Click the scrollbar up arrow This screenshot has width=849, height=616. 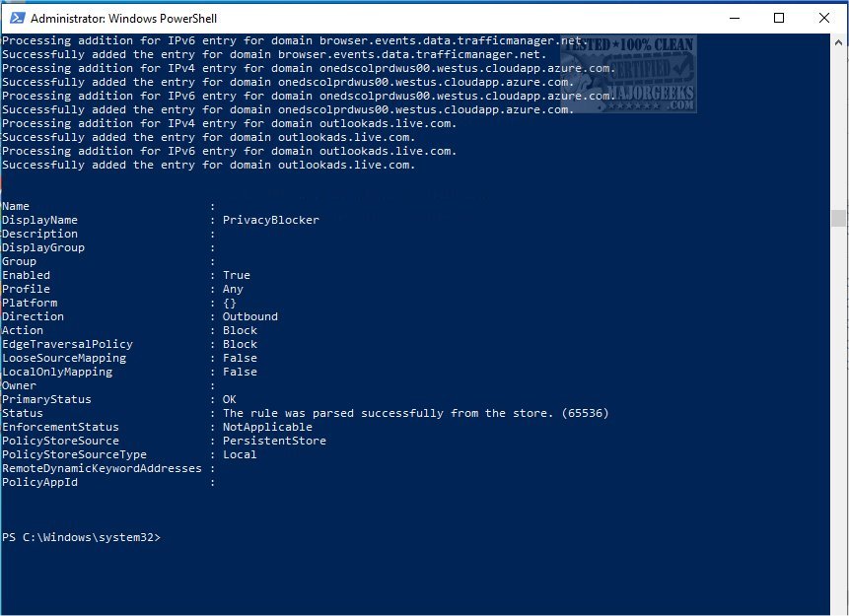[x=839, y=40]
